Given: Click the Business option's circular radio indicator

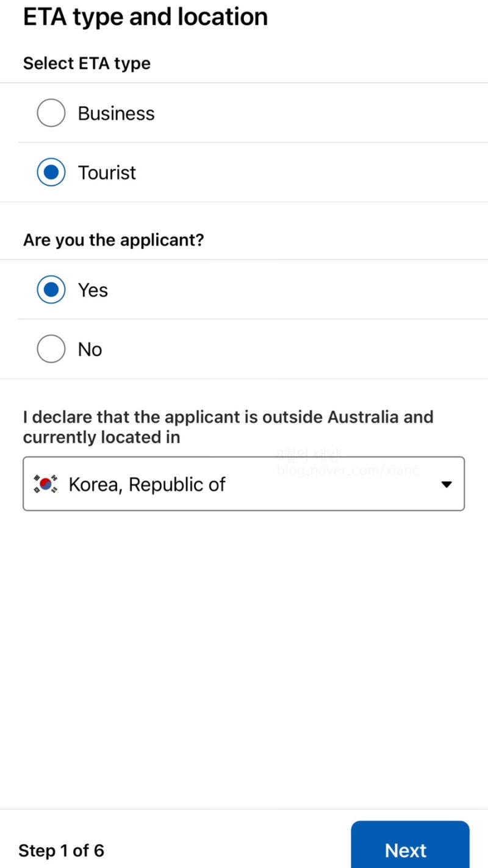Looking at the screenshot, I should (51, 112).
